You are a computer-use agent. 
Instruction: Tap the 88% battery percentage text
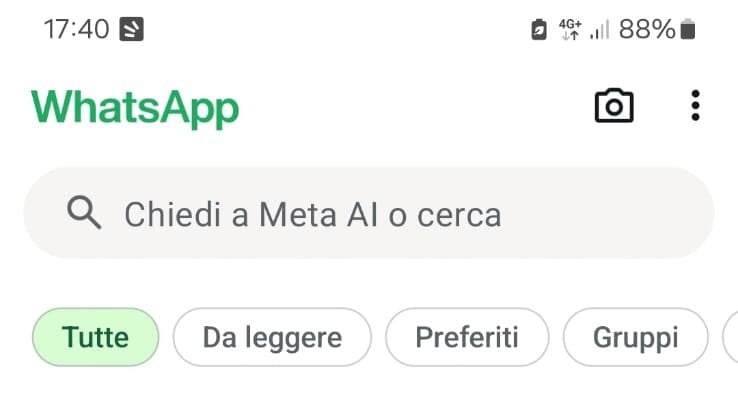(647, 30)
